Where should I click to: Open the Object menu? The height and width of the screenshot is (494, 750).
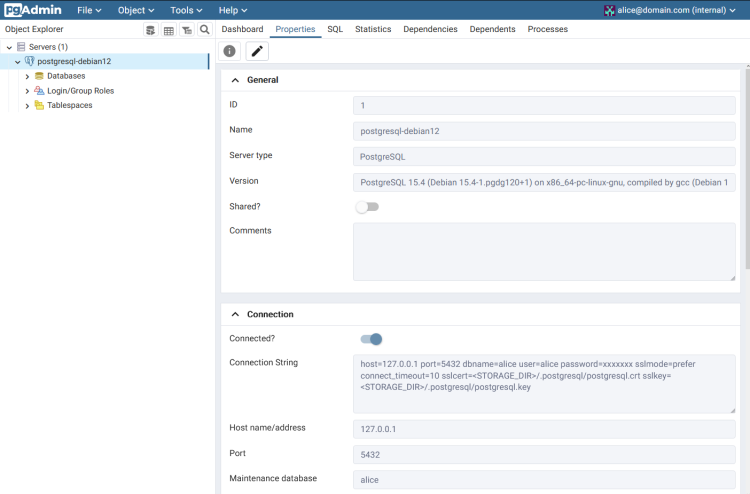tap(136, 10)
